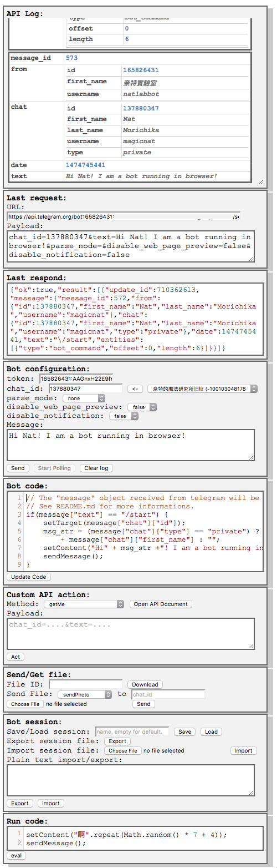
Task: Click the Message text area
Action: click(x=131, y=445)
